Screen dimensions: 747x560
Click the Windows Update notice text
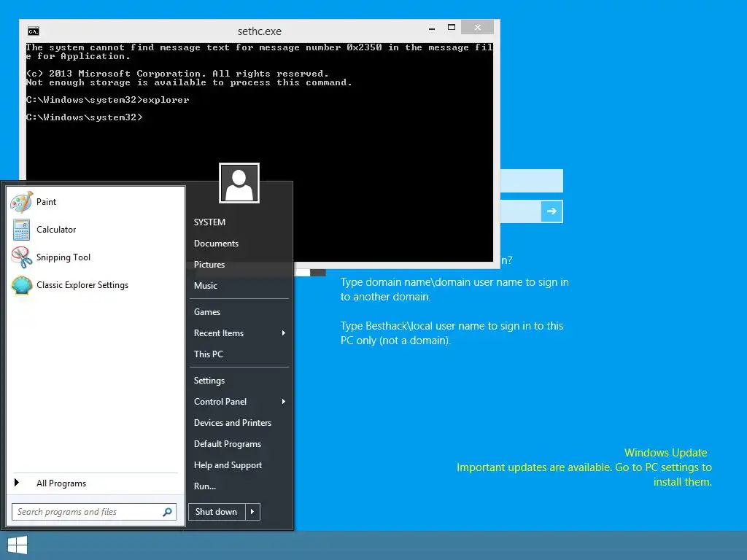click(x=584, y=467)
